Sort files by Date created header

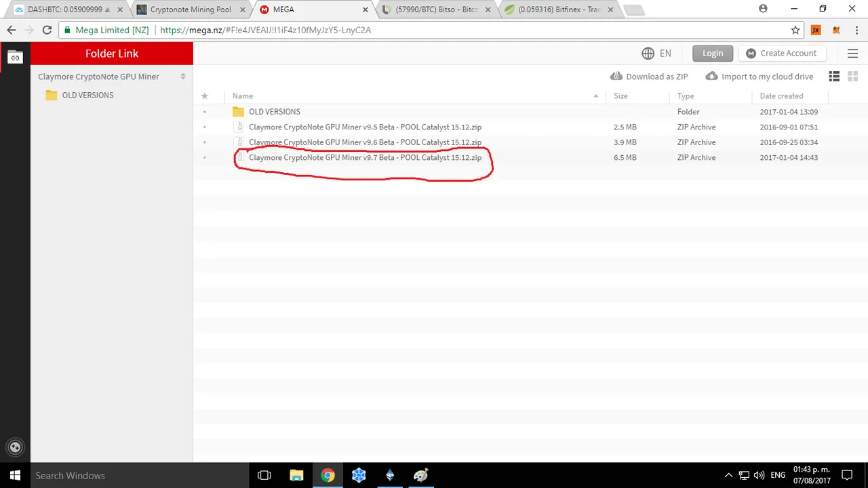click(x=781, y=96)
